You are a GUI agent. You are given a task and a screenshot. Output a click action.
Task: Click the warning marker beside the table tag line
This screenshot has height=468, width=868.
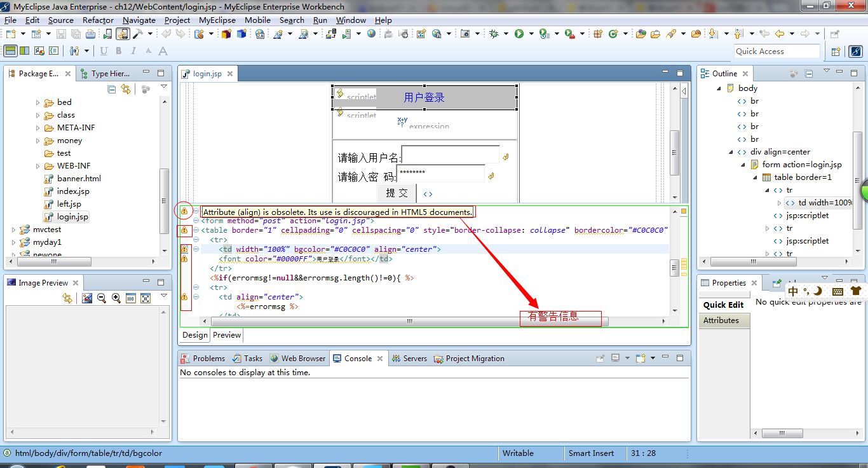[184, 230]
